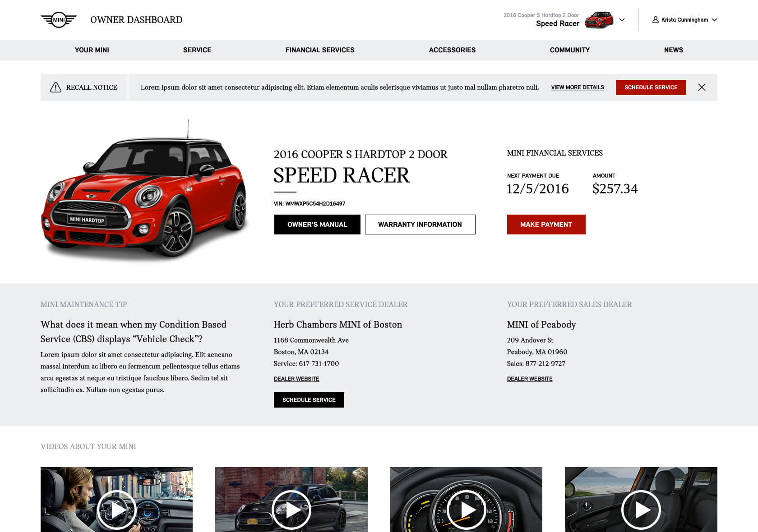Open Krista Cunningham account dropdown
Screen dimensions: 758x532
click(x=684, y=20)
